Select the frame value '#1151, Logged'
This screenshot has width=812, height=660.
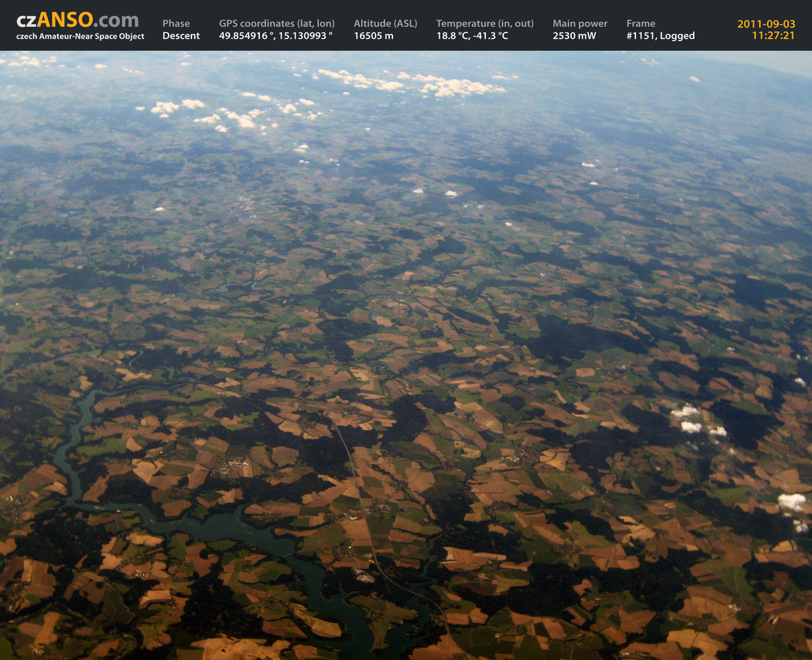pos(660,36)
